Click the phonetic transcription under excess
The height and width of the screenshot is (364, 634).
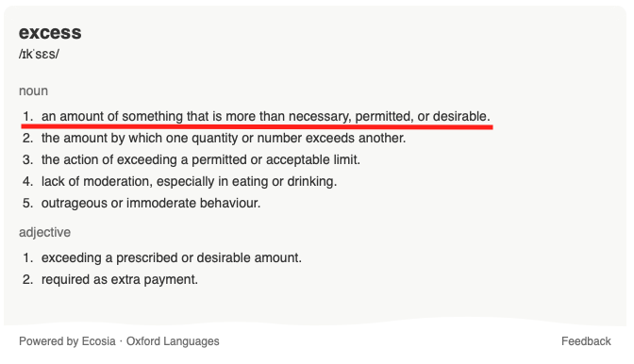39,54
